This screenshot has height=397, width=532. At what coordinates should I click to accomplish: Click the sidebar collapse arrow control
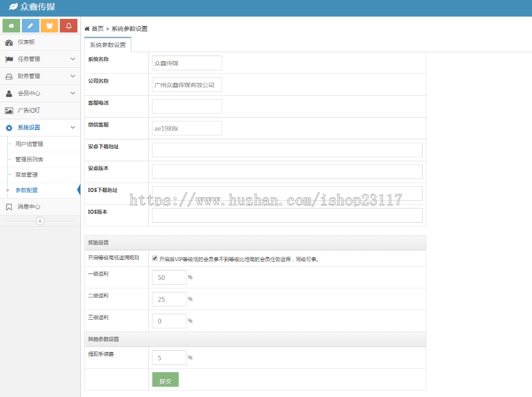point(40,220)
